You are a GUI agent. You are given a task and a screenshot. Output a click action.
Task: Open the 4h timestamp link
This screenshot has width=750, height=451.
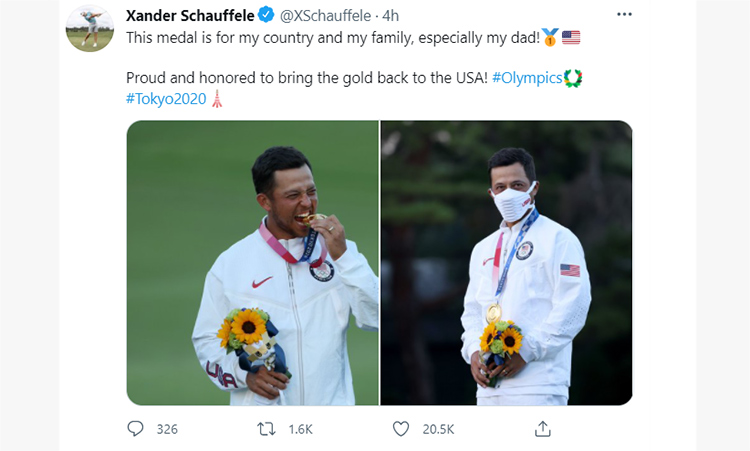click(x=390, y=16)
